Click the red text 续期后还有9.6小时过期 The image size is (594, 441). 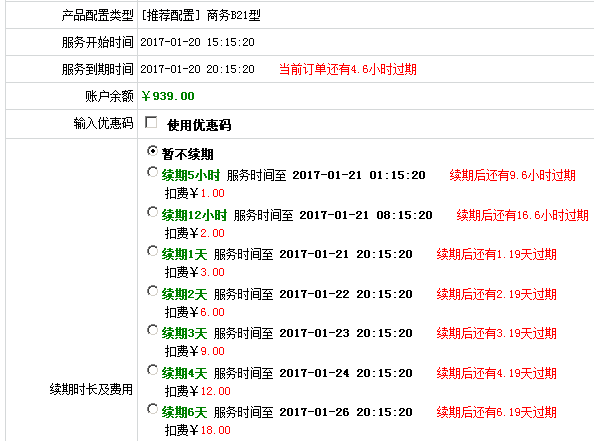point(513,175)
